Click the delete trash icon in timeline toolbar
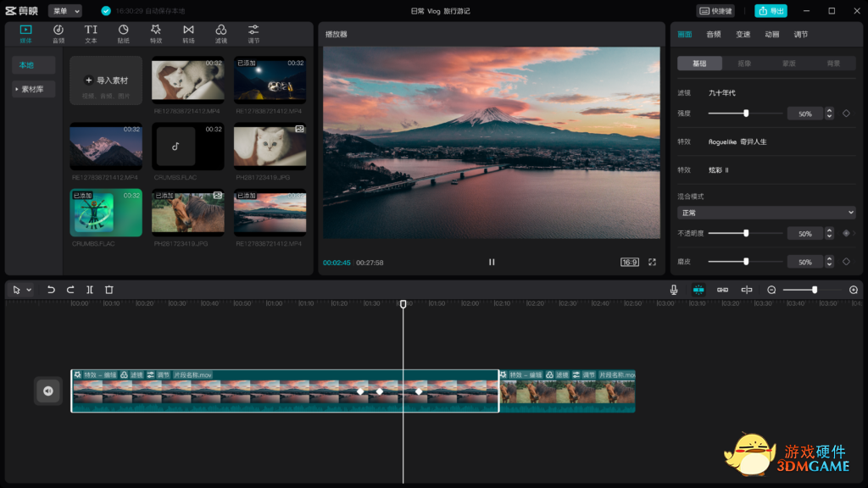 [x=109, y=290]
